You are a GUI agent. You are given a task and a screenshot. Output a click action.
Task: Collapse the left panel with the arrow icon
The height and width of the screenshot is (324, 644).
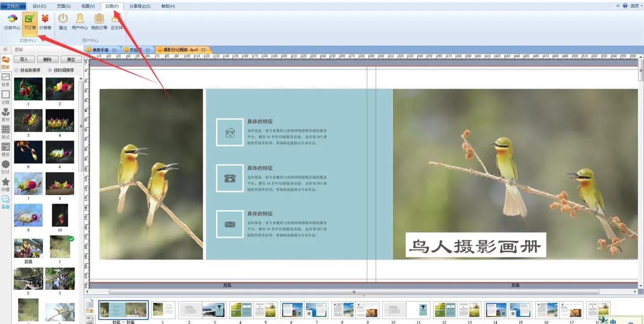coord(5,49)
